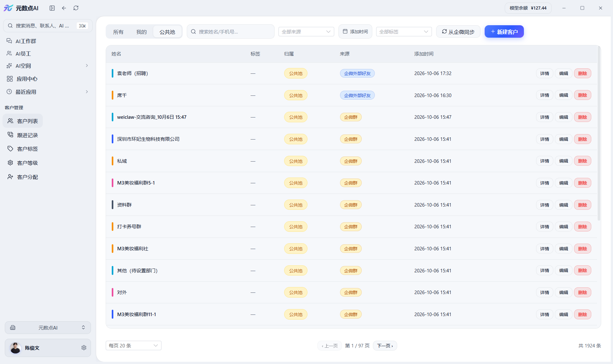613x364 pixels.
Task: Toggle the sidebar collapse icon
Action: (52, 8)
